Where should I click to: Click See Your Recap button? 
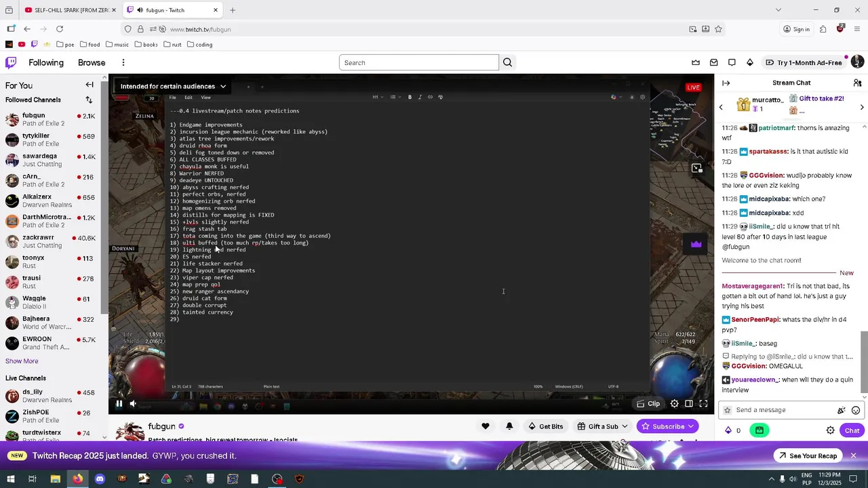(x=808, y=455)
